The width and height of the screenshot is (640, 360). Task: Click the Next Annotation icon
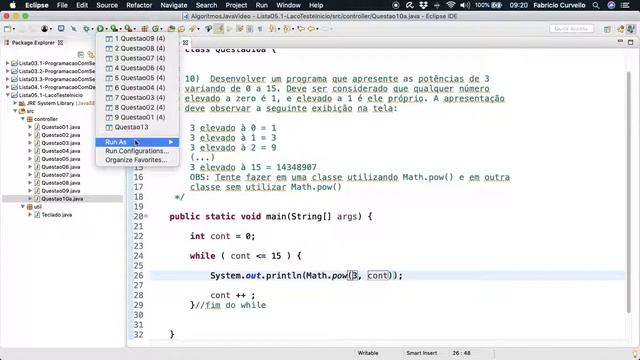(272, 29)
